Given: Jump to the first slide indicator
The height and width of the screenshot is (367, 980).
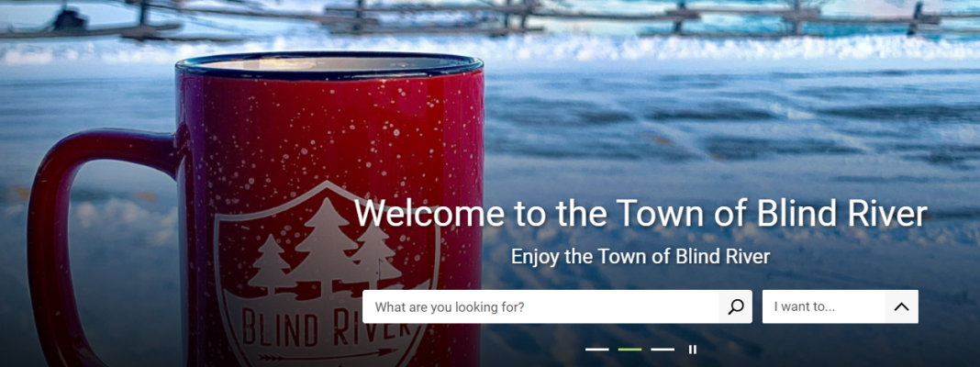Looking at the screenshot, I should tap(596, 350).
